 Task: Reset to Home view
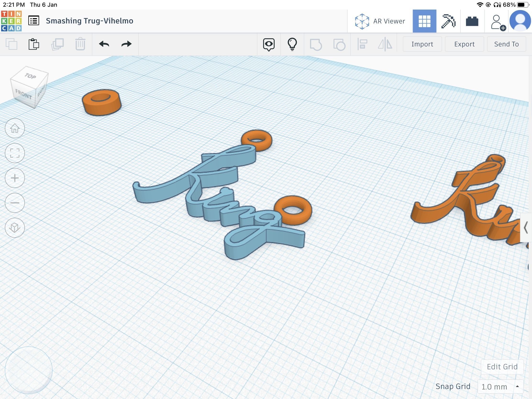pyautogui.click(x=15, y=128)
